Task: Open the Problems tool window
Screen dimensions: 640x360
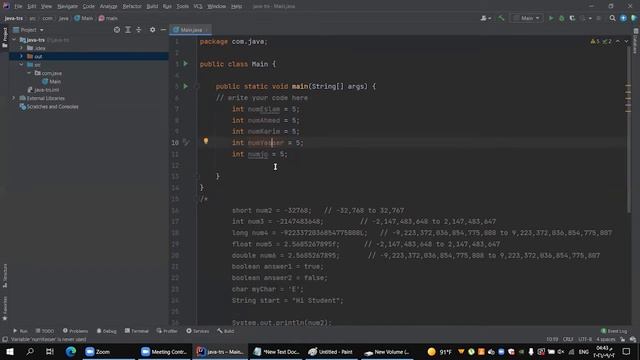Action: [x=76, y=331]
